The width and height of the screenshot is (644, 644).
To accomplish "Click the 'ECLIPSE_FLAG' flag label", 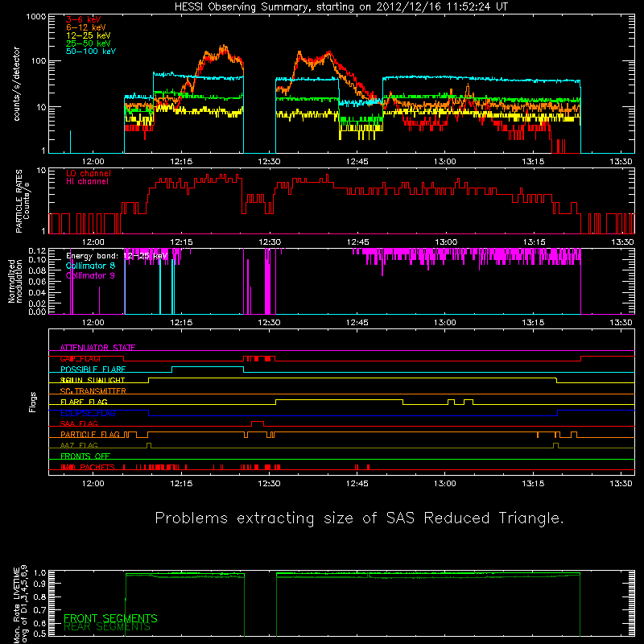I will point(88,413).
